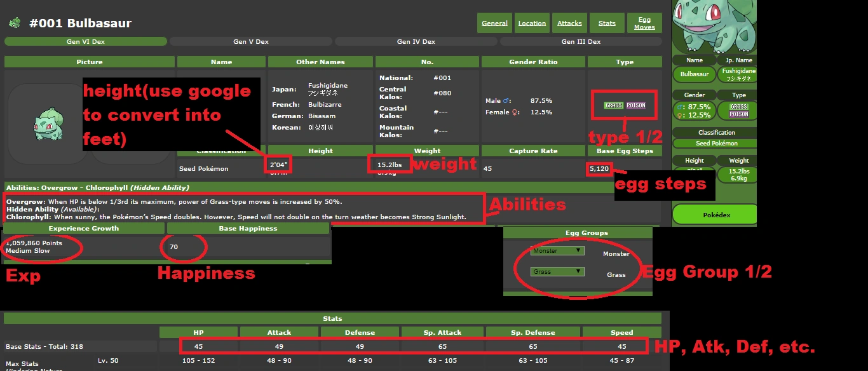Click the Chlorophyll hidden ability description line
Image resolution: width=868 pixels, height=371 pixels.
click(x=236, y=217)
